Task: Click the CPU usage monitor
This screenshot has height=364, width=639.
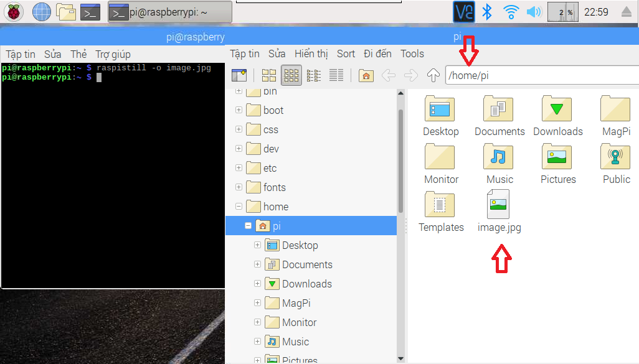Action: [x=563, y=12]
